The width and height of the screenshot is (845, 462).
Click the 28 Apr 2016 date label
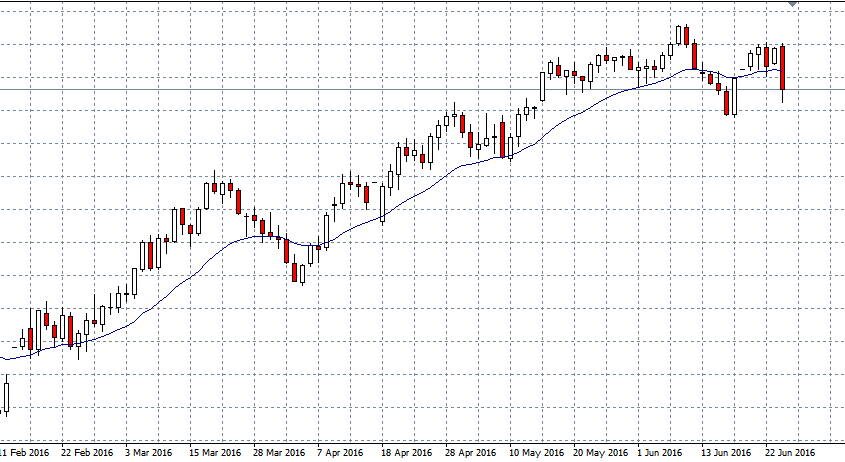click(471, 452)
